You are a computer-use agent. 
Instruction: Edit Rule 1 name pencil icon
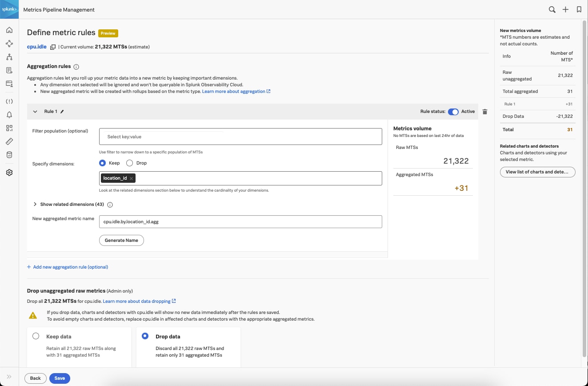click(62, 112)
